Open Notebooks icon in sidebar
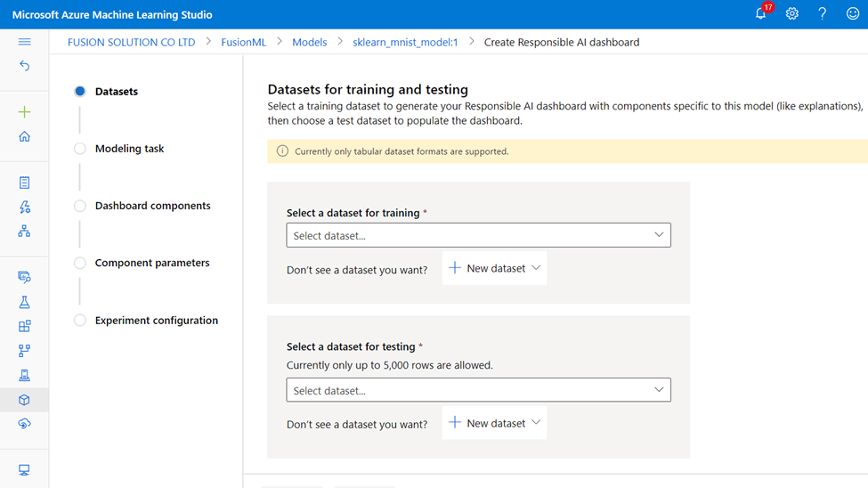The width and height of the screenshot is (868, 488). coord(24,183)
